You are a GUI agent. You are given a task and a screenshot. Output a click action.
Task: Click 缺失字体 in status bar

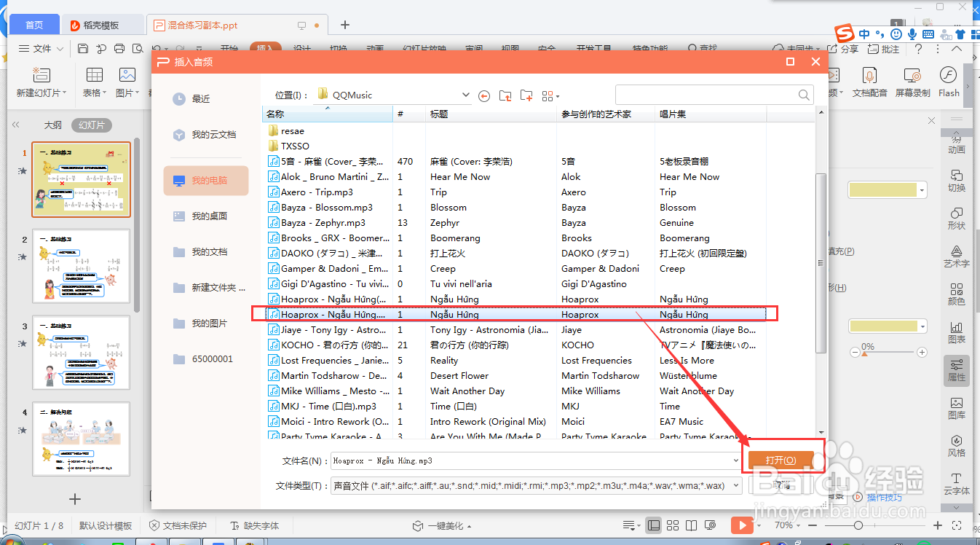255,525
